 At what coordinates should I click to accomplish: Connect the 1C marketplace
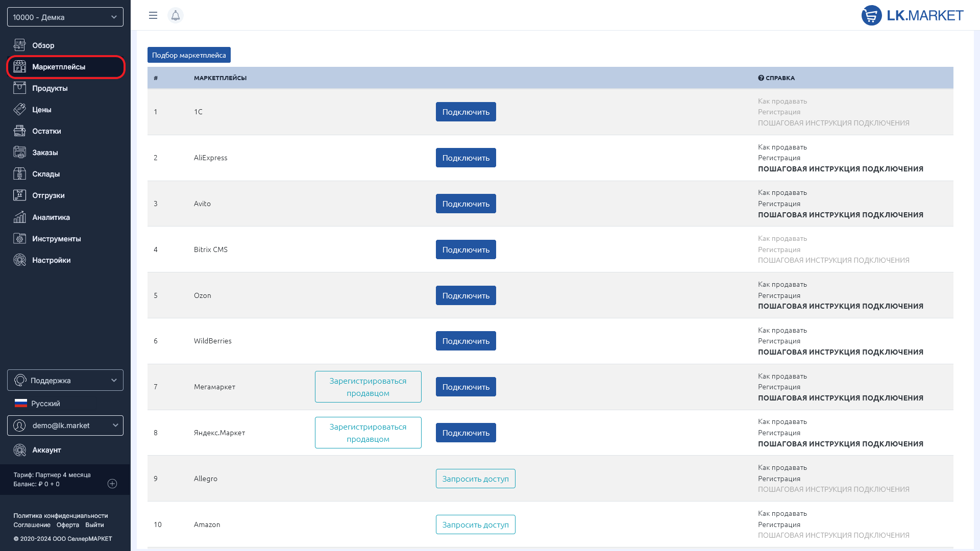tap(465, 112)
